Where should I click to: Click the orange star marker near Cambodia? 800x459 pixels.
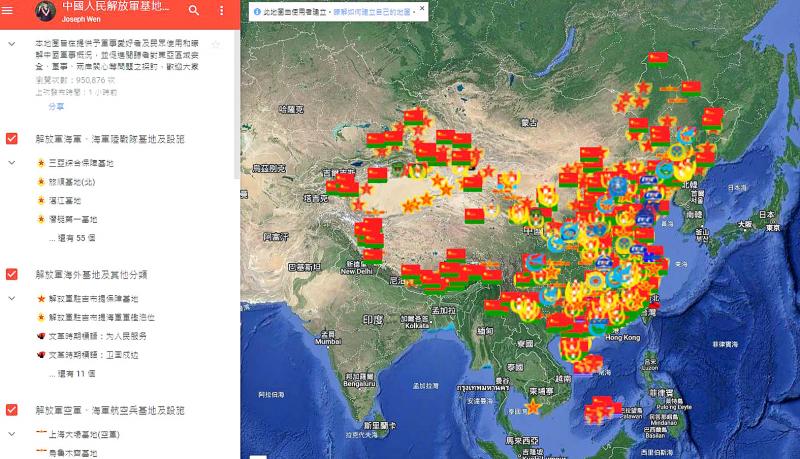tap(533, 407)
